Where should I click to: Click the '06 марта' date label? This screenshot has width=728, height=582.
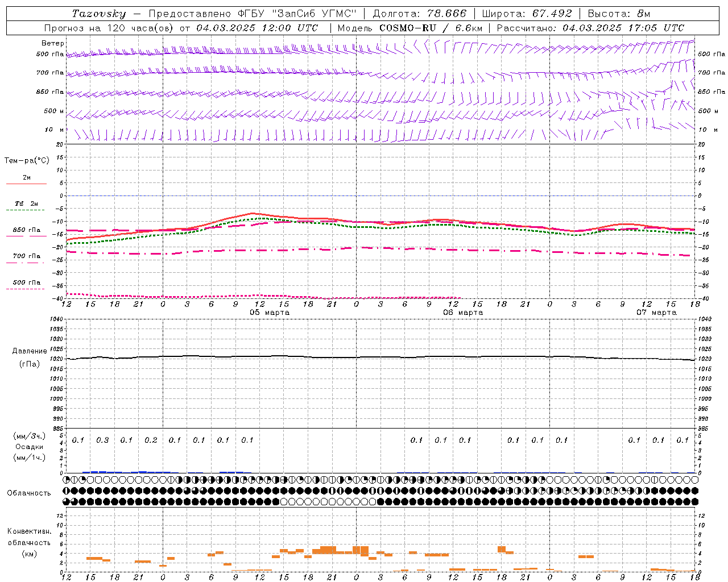(x=463, y=313)
